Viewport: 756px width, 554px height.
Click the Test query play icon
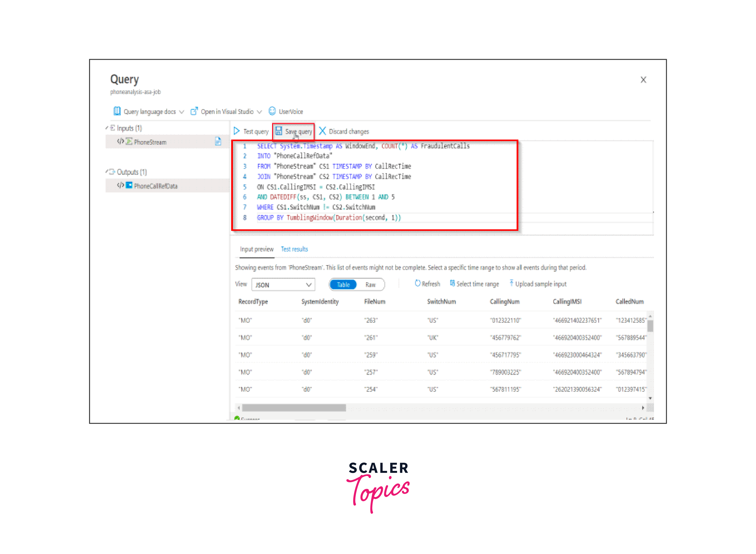(x=237, y=131)
